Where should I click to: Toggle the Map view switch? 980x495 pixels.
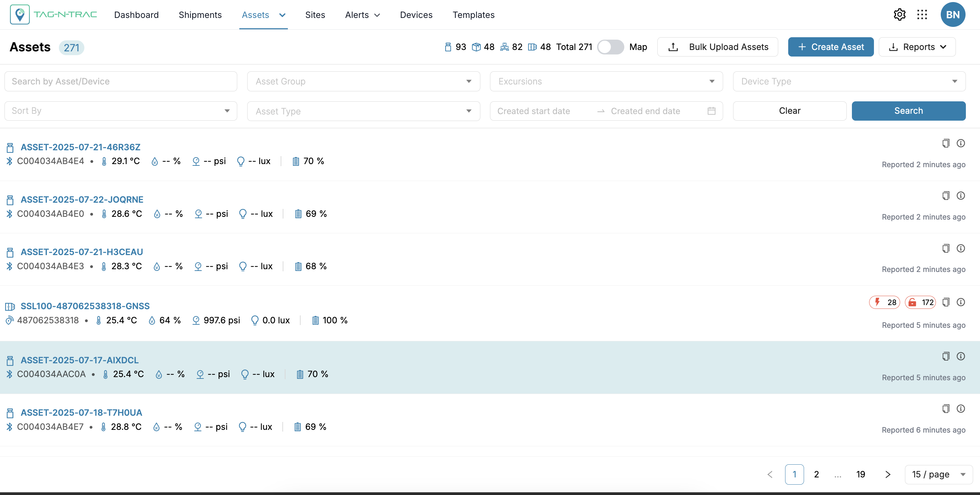click(x=610, y=47)
